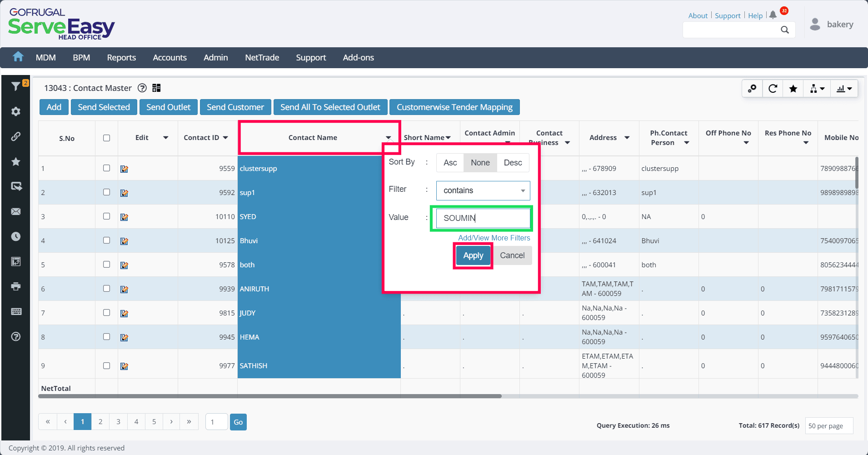This screenshot has height=455, width=868.
Task: Check the box for clustersupp row
Action: pos(106,168)
